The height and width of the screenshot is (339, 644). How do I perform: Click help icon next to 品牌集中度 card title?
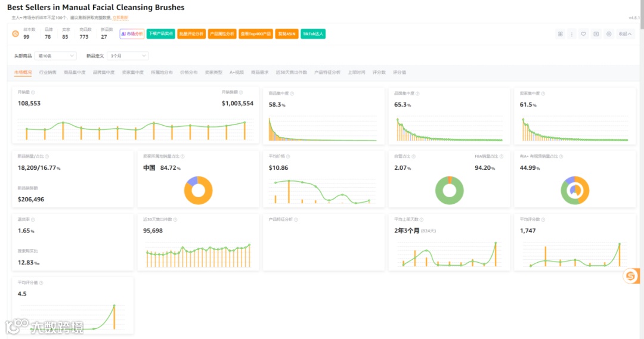(x=417, y=94)
